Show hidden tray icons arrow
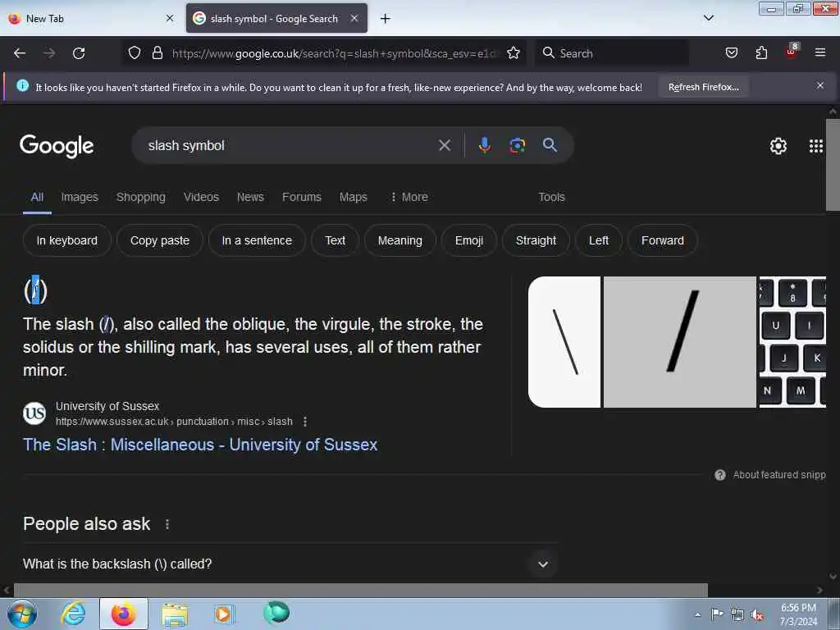The width and height of the screenshot is (840, 630). point(697,615)
